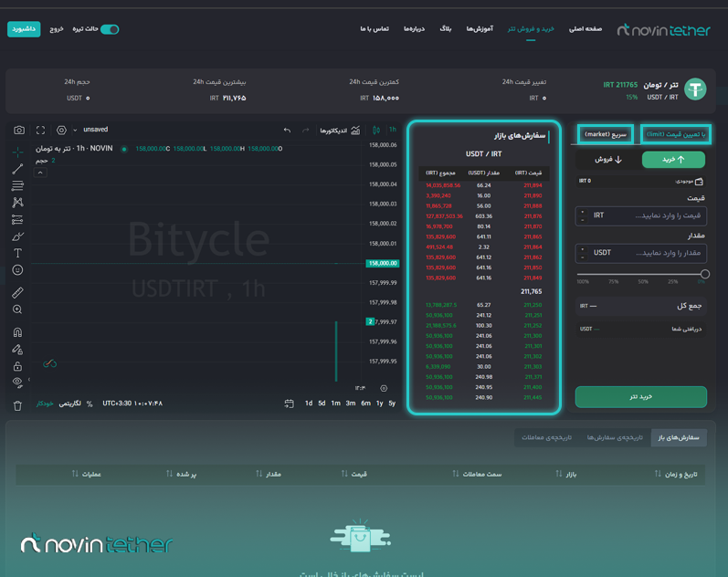
Task: Select the Fibonacci retracement tool
Action: 17,185
